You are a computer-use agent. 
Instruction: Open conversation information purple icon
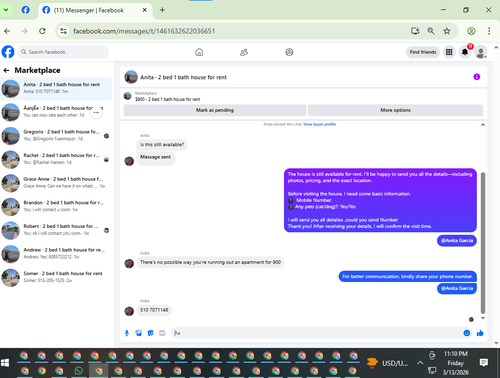point(477,77)
